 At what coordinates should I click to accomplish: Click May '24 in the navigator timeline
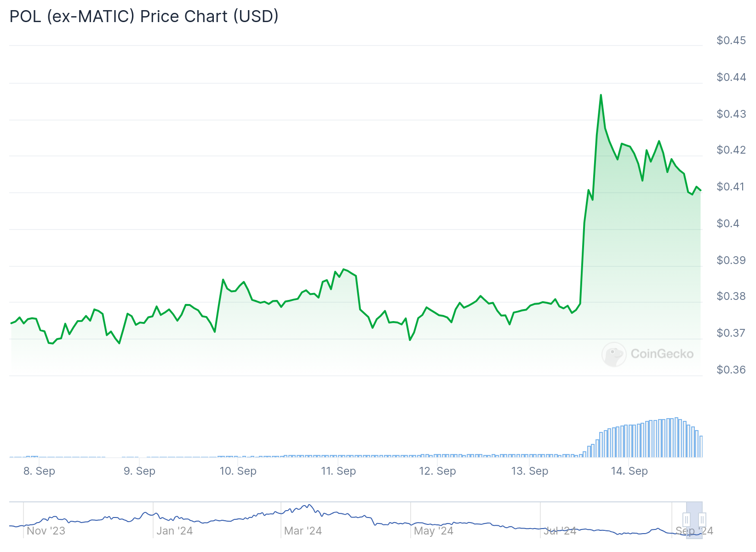point(434,531)
